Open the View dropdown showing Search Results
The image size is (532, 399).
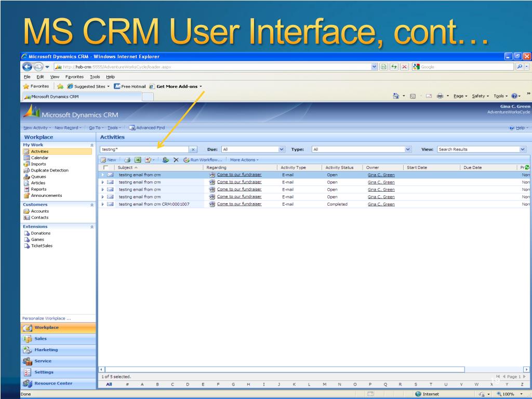[x=523, y=149]
